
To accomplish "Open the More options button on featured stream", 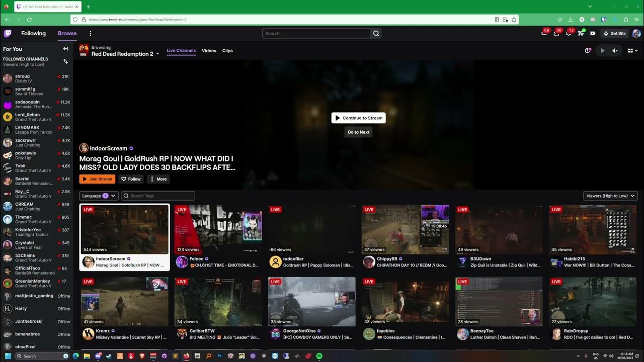I will [x=158, y=179].
